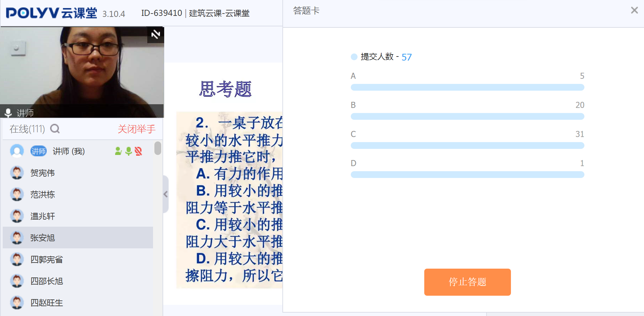Click 四赵旺生's avatar icon
The height and width of the screenshot is (316, 644).
(x=17, y=303)
